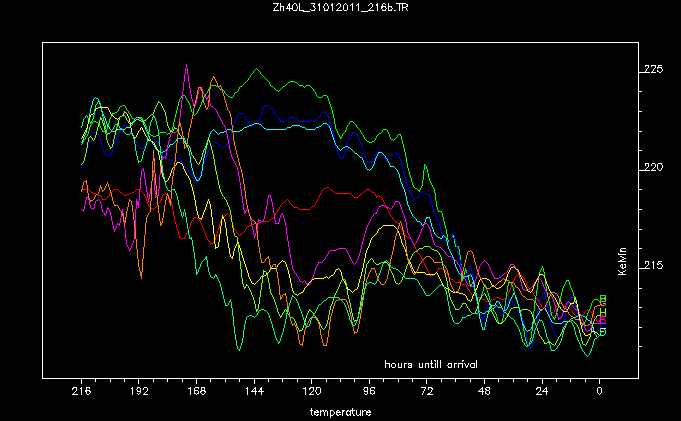Click the green curve's peak near 144 hours
This screenshot has width=681, height=421.
coord(256,69)
